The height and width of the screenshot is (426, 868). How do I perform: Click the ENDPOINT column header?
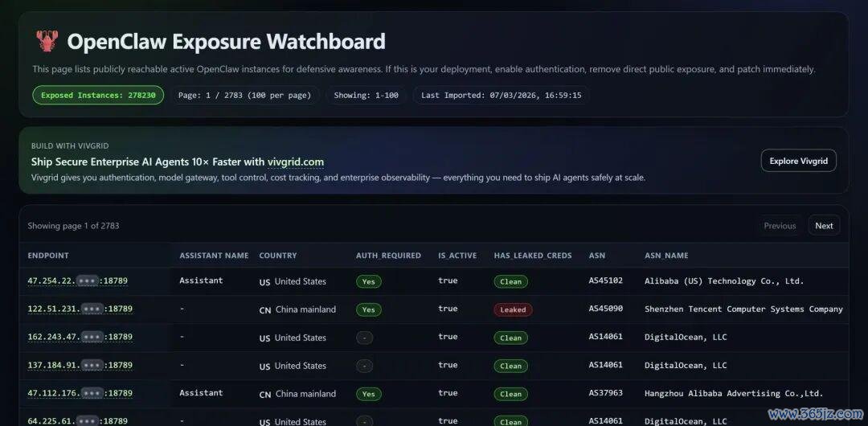[x=48, y=256]
